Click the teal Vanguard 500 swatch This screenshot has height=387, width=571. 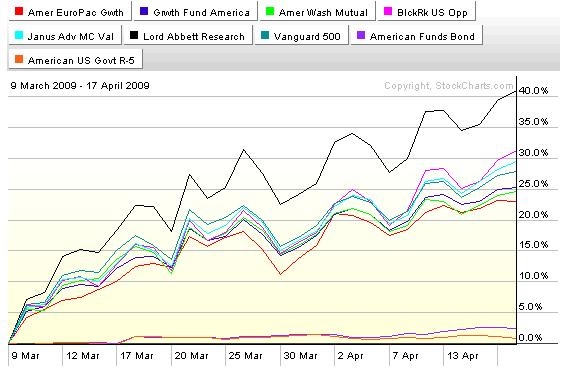pyautogui.click(x=265, y=35)
